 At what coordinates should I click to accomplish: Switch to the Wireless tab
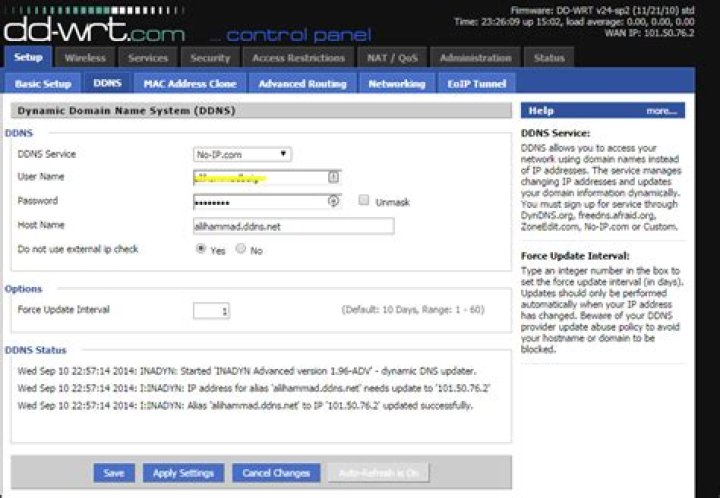click(x=85, y=58)
